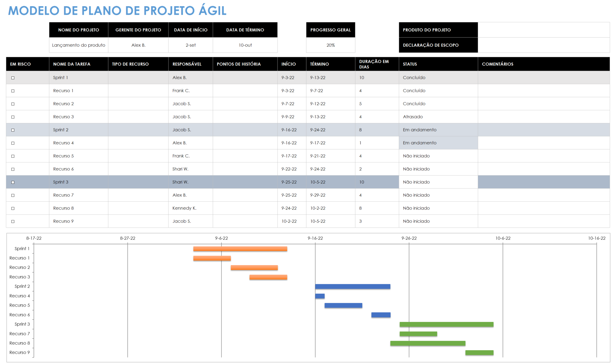Screen dimensions: 615x364
Task: Click the empty Produto do Projeto value field
Action: pos(544,30)
